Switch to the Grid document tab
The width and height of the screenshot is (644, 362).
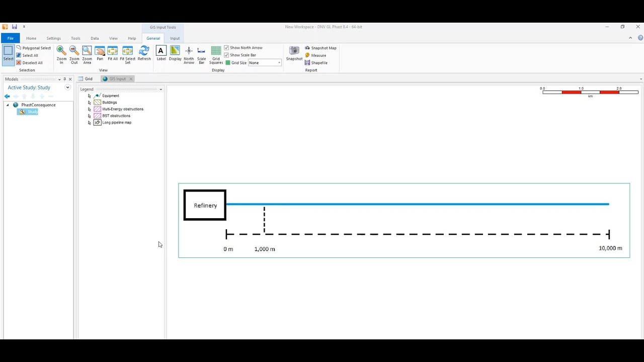pos(86,79)
